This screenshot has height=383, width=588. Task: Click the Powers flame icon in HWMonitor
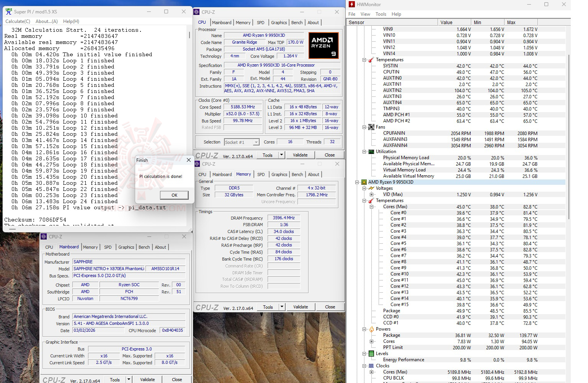coord(371,329)
